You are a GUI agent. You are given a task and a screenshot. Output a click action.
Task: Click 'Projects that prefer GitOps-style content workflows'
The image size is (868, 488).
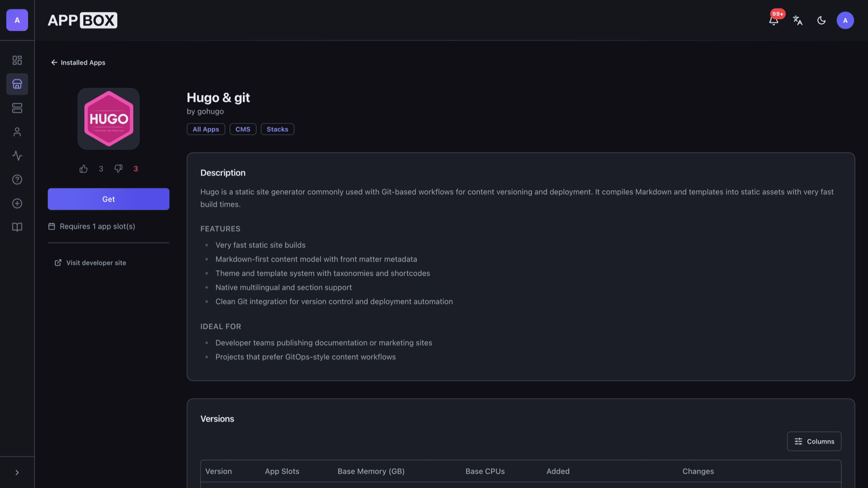pos(306,357)
